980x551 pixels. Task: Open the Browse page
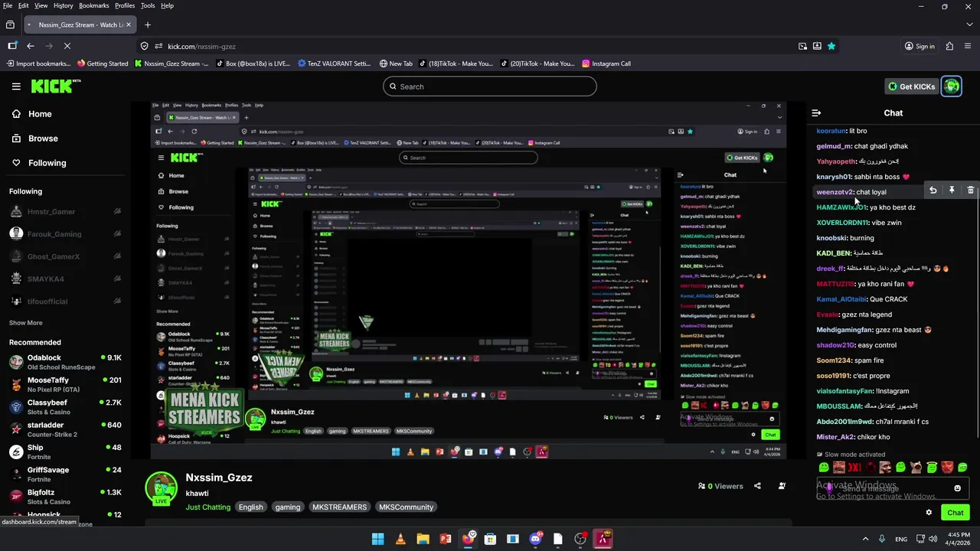[34, 139]
